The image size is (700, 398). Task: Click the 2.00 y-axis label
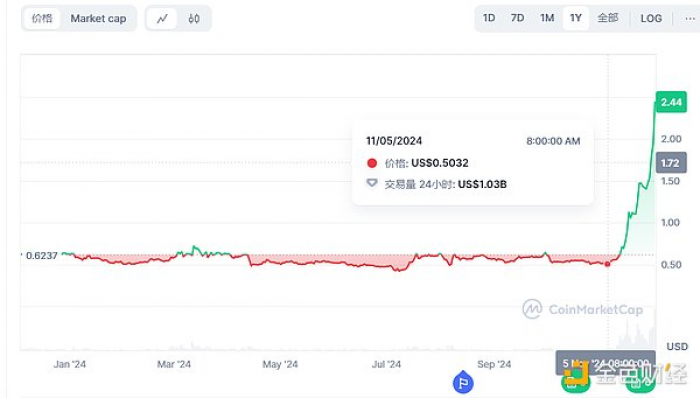(671, 139)
